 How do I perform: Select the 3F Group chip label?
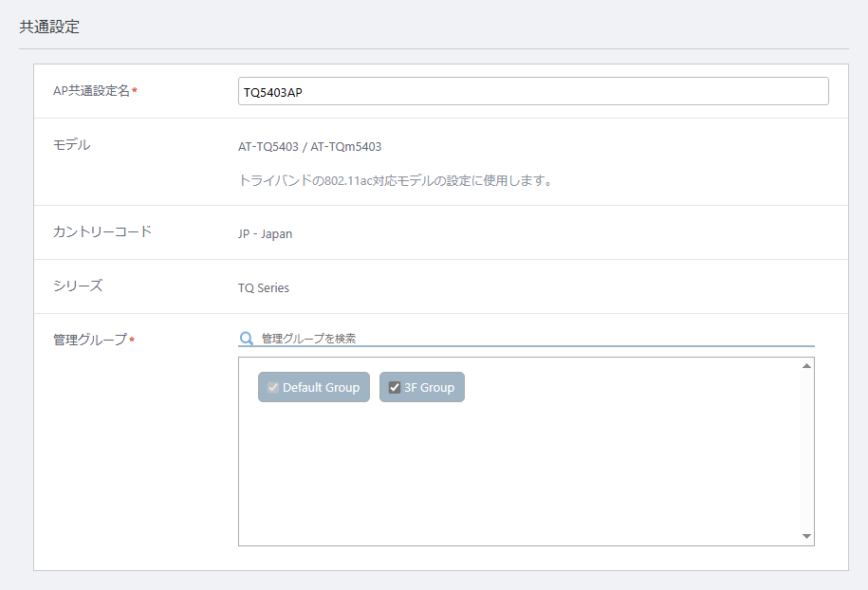tap(429, 387)
